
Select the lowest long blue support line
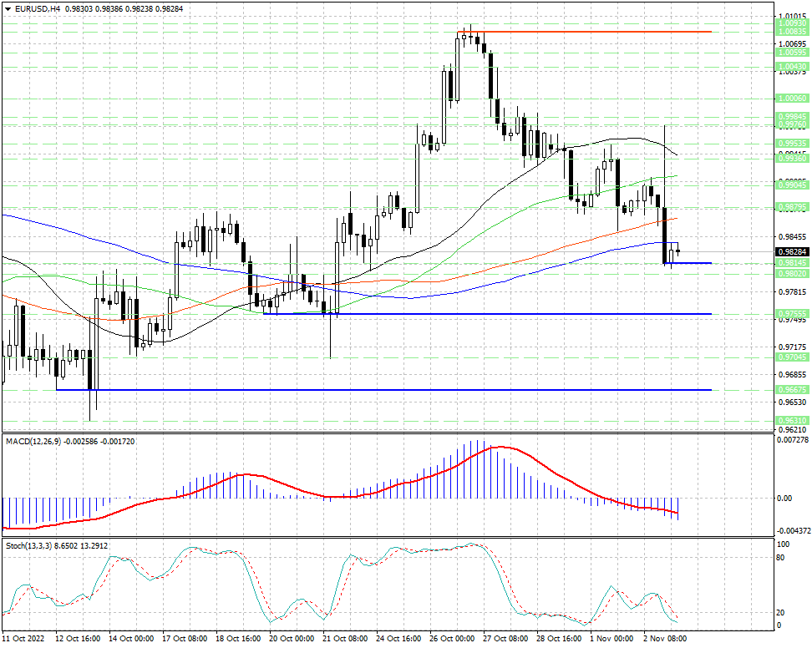383,390
